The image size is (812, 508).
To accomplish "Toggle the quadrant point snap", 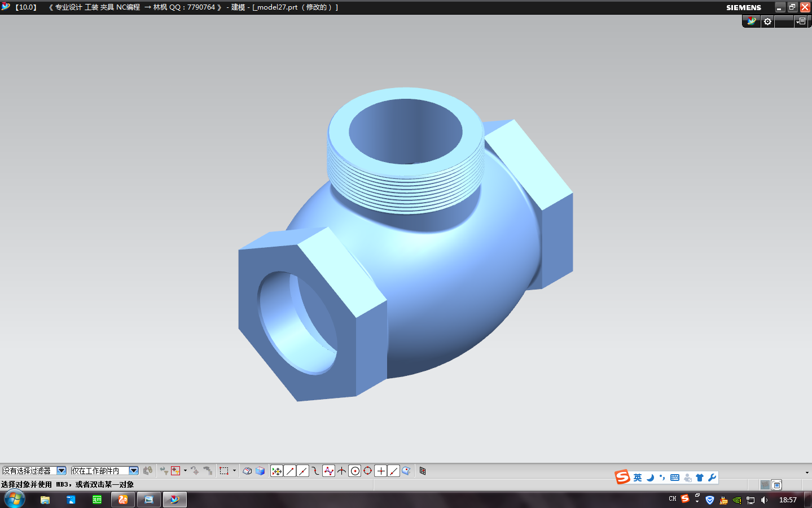I will (367, 471).
